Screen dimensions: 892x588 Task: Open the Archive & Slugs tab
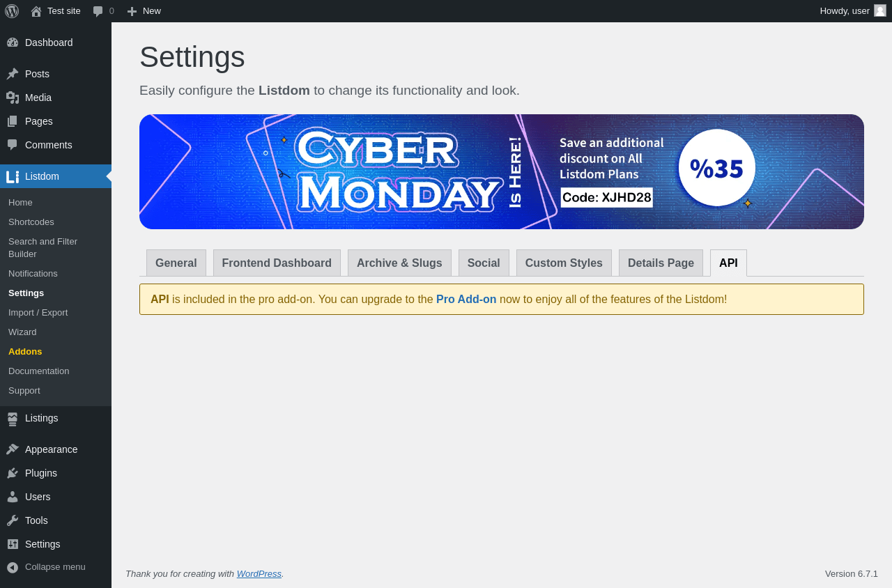[x=399, y=263]
